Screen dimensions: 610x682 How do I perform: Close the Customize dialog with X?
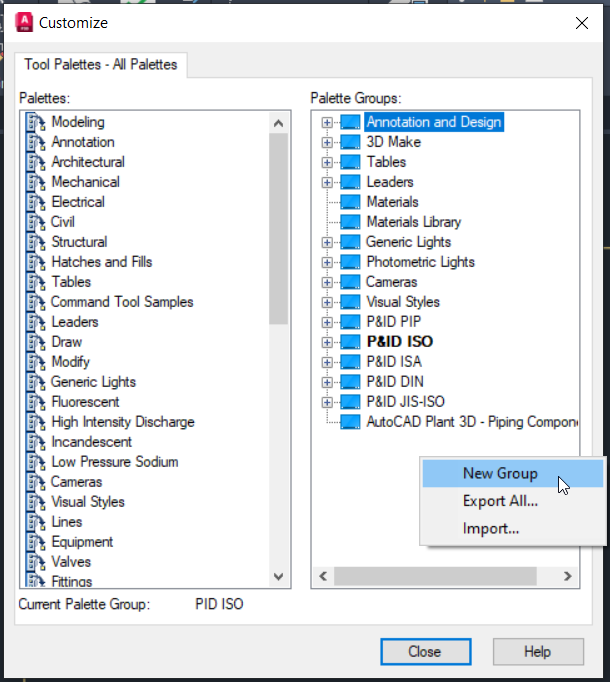point(582,23)
